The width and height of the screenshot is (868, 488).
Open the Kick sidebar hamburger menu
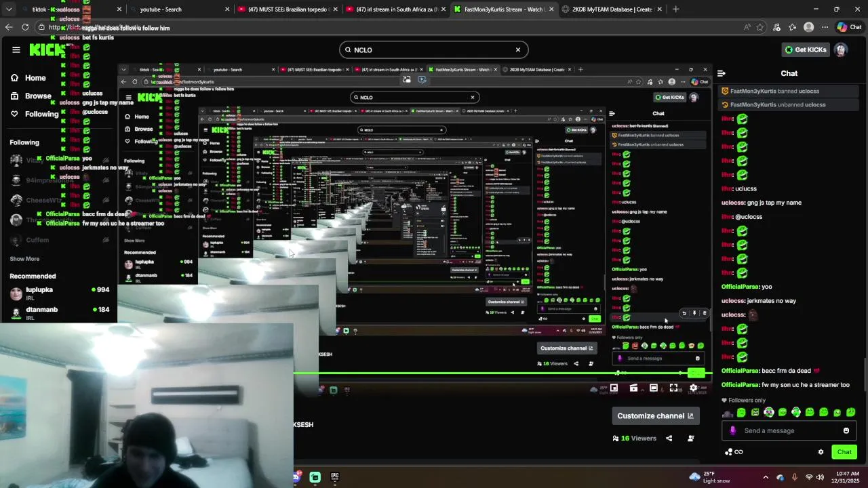[x=16, y=49]
